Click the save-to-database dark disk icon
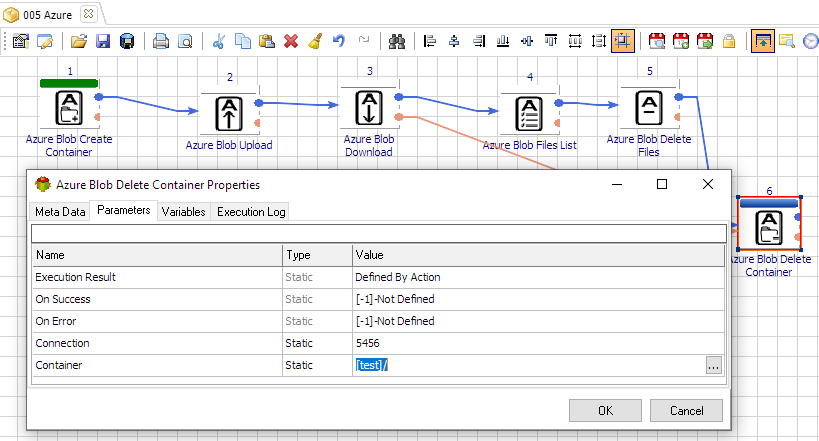Viewport: 819px width, 441px height. pos(127,41)
